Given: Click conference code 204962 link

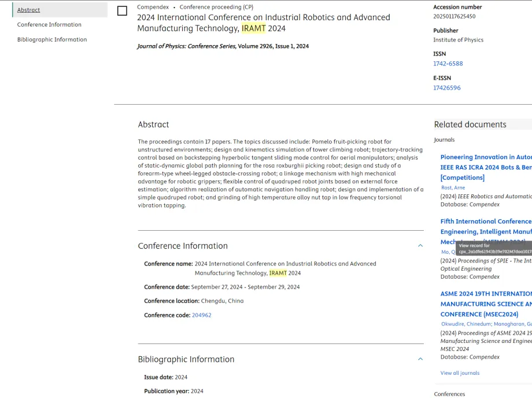Looking at the screenshot, I should (201, 316).
